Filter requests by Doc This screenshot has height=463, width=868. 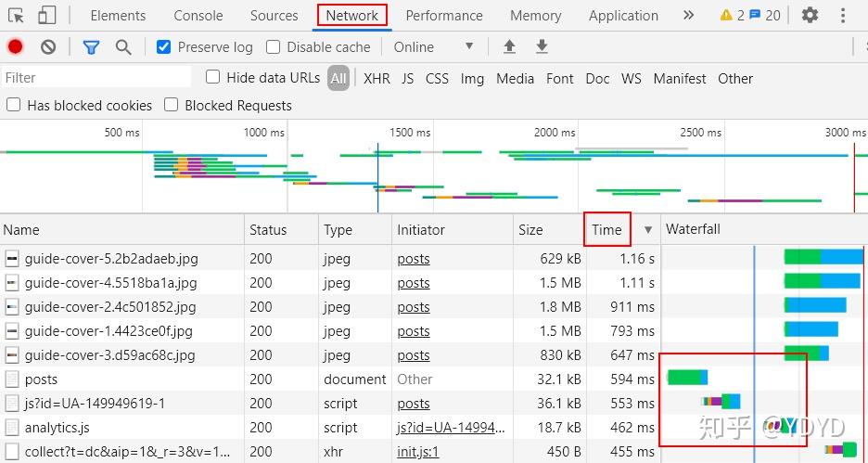(x=597, y=79)
